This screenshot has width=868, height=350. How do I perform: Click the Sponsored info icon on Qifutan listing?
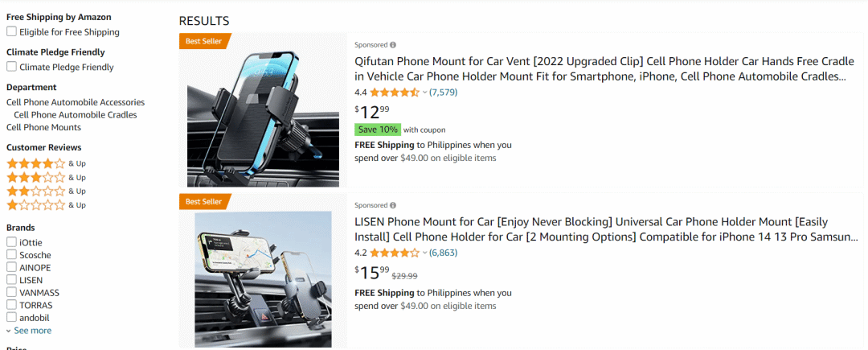point(393,45)
